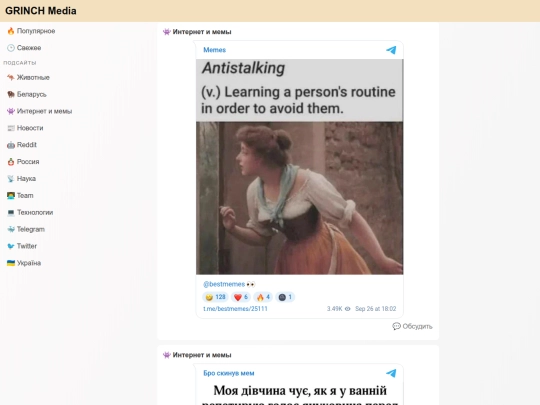
Task: Click the icon next to Telegram in sidebar
Action: [11, 229]
